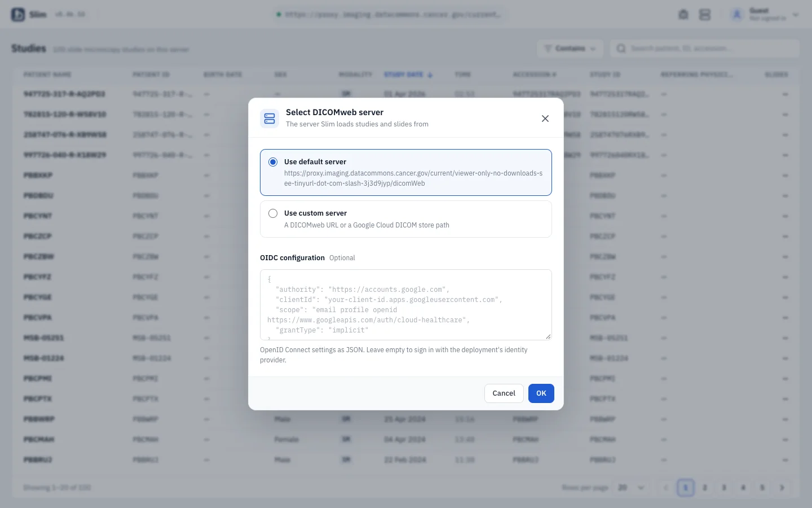Click the search magnifier icon in the blurred search box
The width and height of the screenshot is (812, 508).
point(621,49)
